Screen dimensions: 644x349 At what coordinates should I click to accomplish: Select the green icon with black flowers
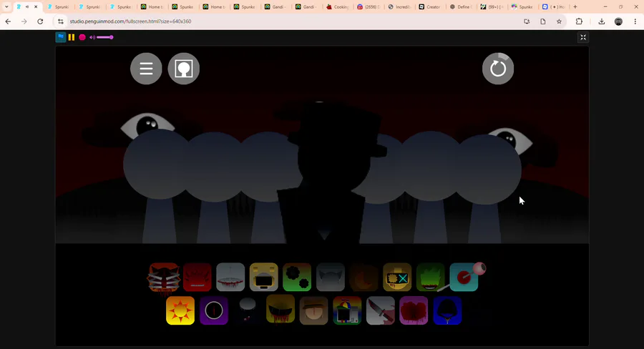tap(297, 277)
